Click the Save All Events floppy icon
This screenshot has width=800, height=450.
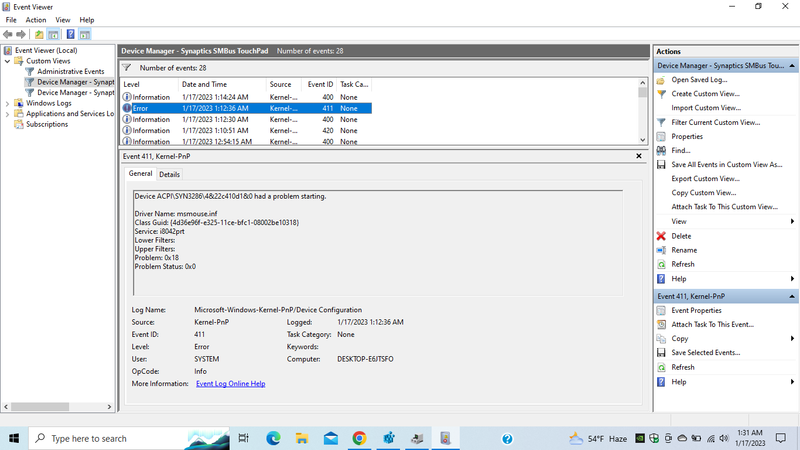point(661,165)
